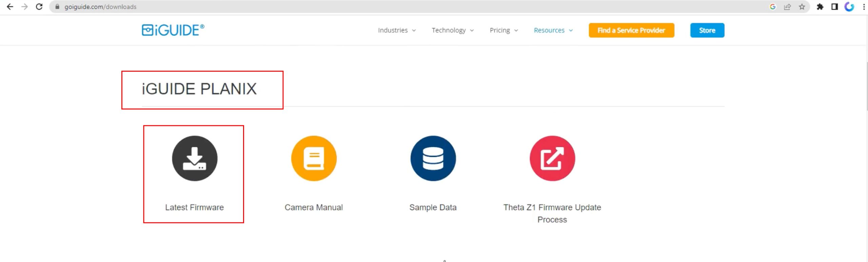Click the site lock icon in address bar

[x=57, y=7]
